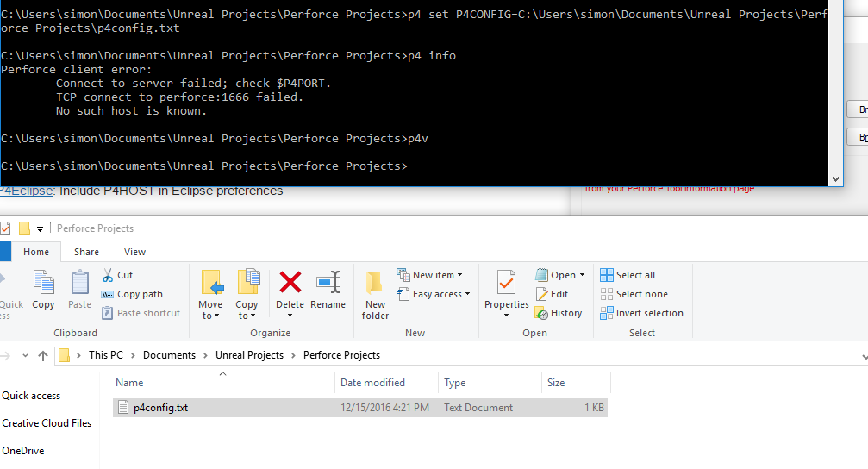Open the Move to folder menu

210,295
